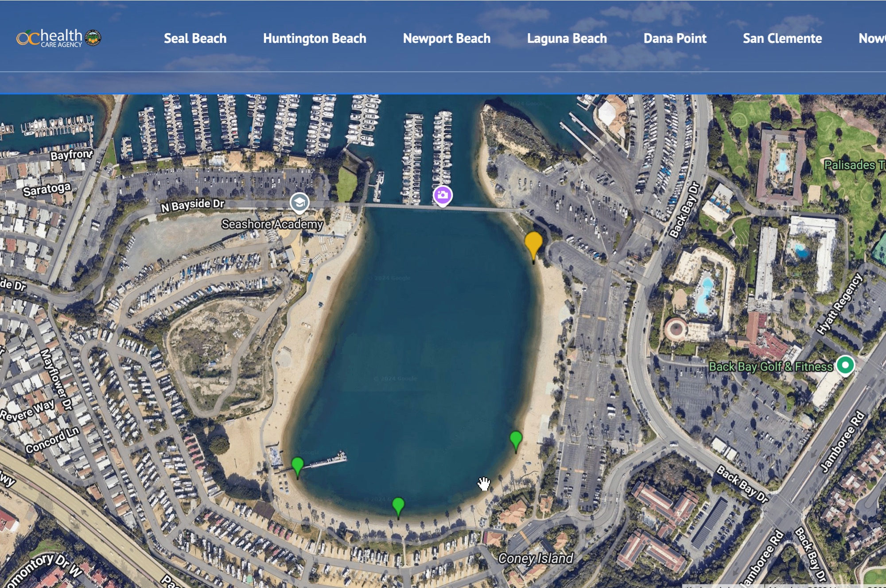
Task: Open the Laguna Beach nav link
Action: tap(567, 39)
